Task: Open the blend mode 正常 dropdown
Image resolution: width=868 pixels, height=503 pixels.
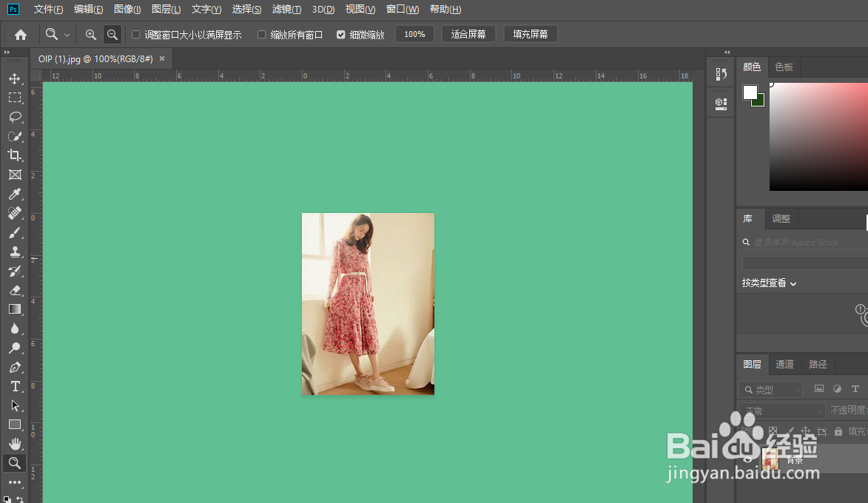Action: coord(784,411)
